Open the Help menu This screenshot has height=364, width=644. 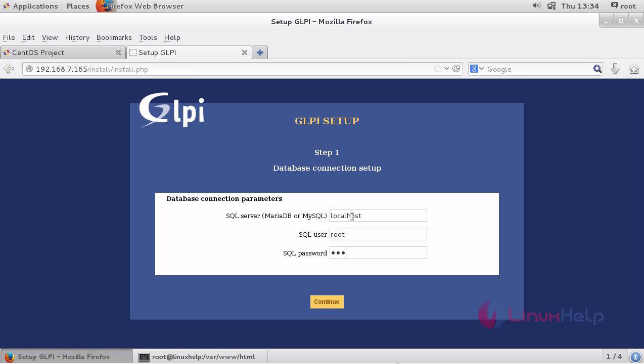[x=172, y=37]
